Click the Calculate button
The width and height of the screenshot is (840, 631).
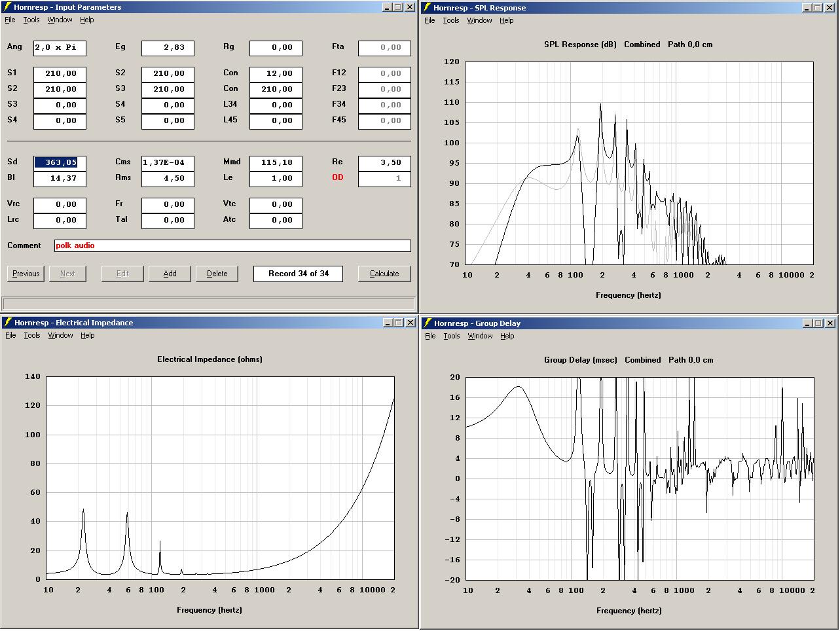click(x=384, y=274)
